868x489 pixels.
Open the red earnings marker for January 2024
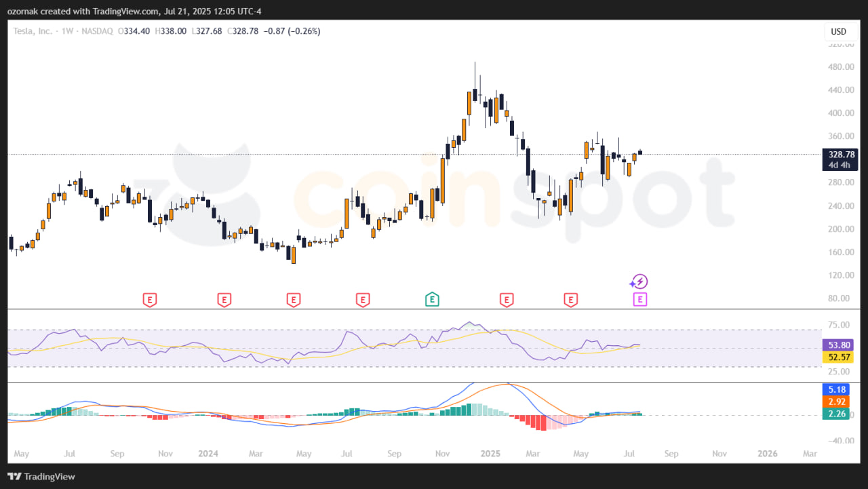coord(224,299)
